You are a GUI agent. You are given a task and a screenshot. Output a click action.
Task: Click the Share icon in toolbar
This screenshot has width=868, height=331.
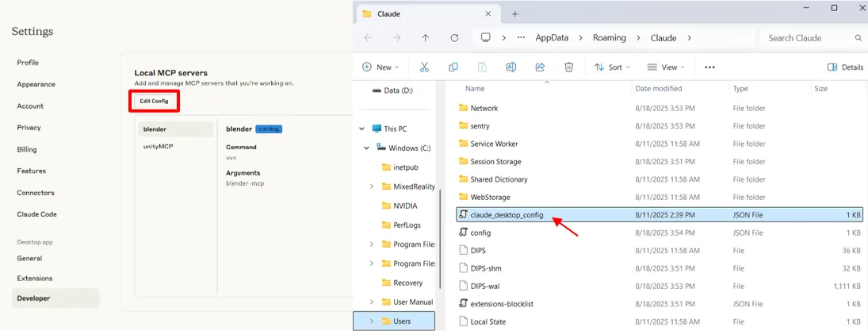click(540, 67)
